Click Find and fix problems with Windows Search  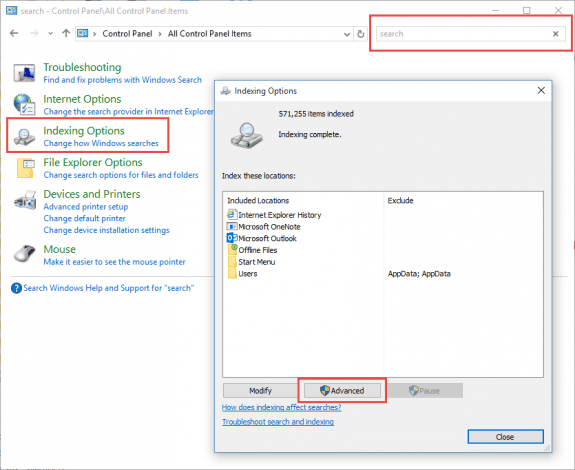[x=122, y=80]
